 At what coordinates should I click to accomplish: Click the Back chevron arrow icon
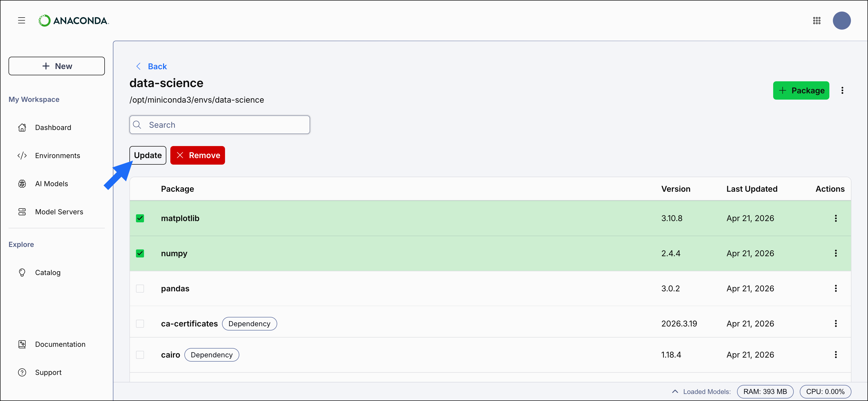[138, 66]
